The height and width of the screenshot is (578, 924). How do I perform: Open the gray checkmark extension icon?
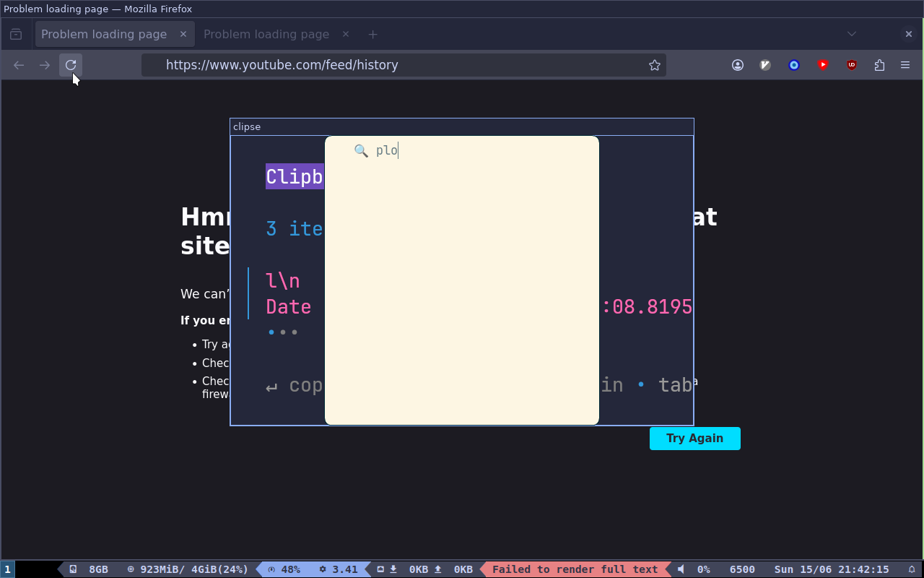coord(766,65)
